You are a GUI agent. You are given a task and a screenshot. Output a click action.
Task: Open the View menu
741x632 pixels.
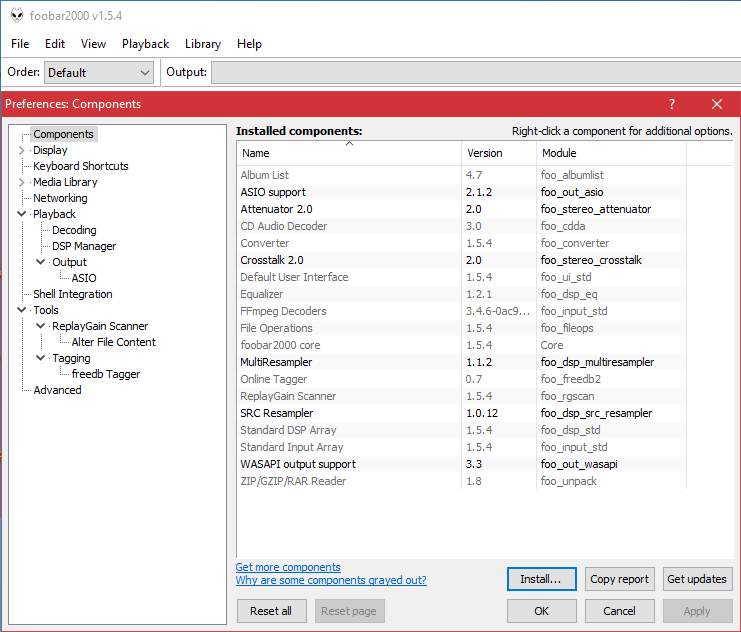tap(93, 44)
